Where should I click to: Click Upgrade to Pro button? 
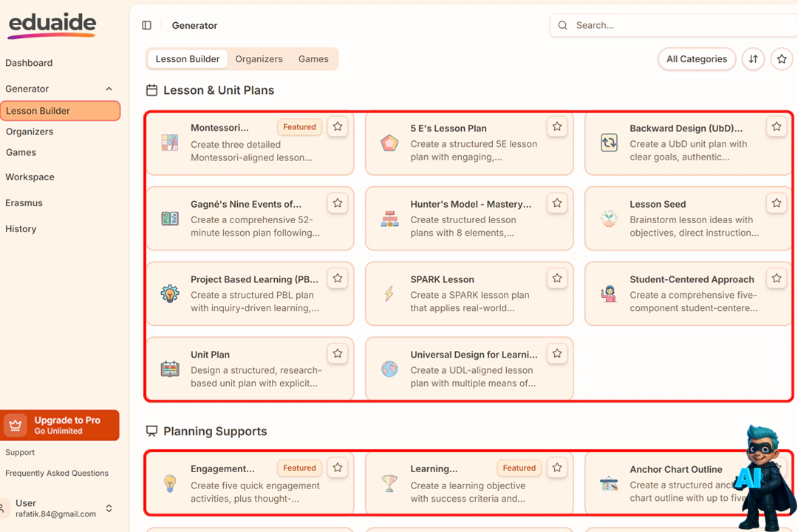point(60,425)
